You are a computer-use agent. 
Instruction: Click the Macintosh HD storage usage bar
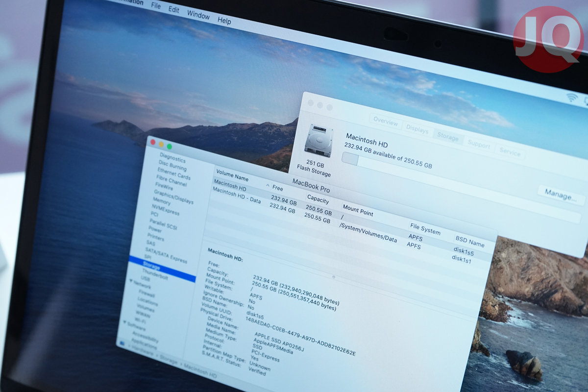point(461,187)
